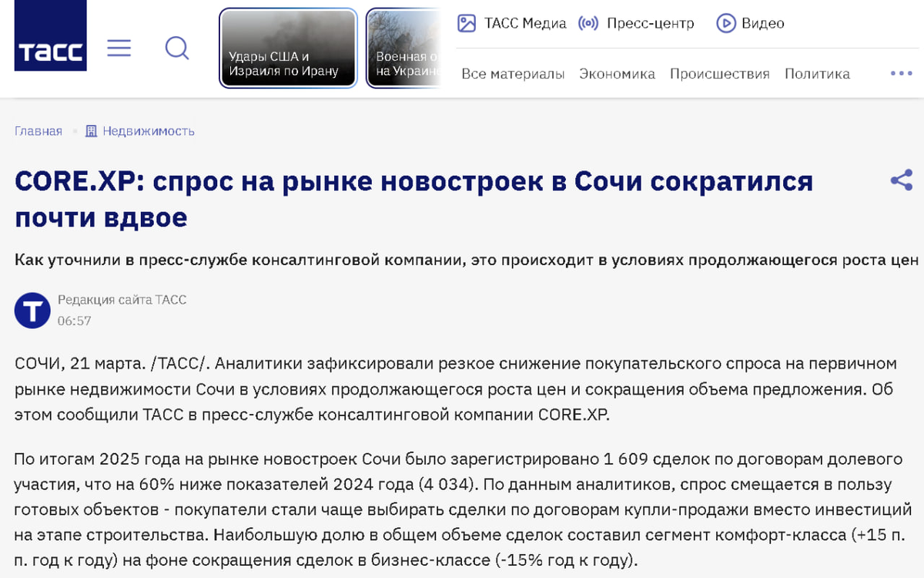Image resolution: width=924 pixels, height=578 pixels.
Task: Open the site search magnifier
Action: [x=177, y=49]
